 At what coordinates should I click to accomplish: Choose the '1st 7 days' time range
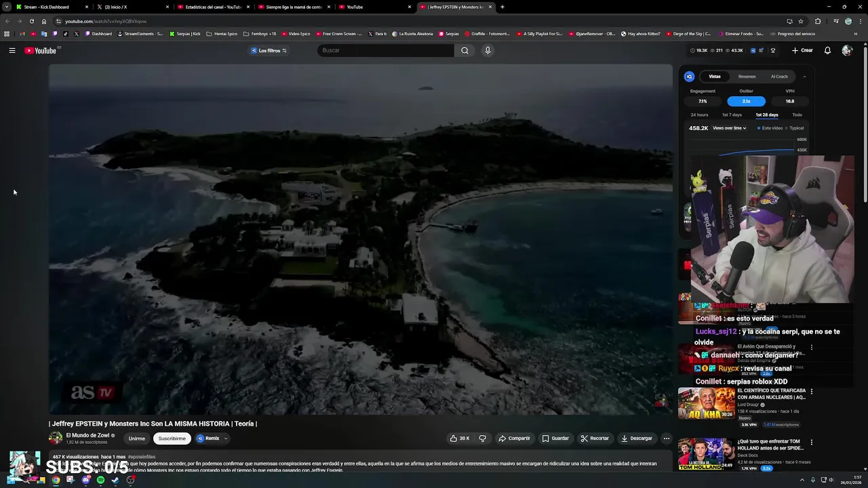click(732, 115)
